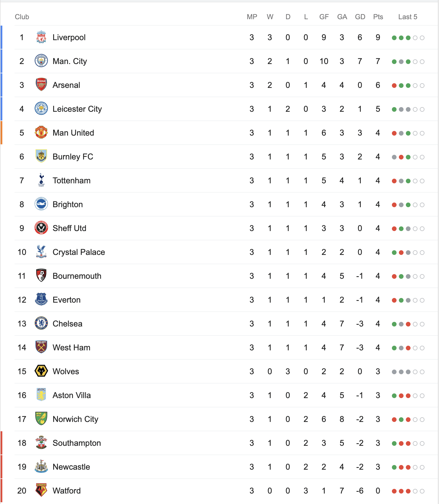Viewport: 439px width, 504px height.
Task: Open the Crystal Palace team link
Action: [x=79, y=252]
